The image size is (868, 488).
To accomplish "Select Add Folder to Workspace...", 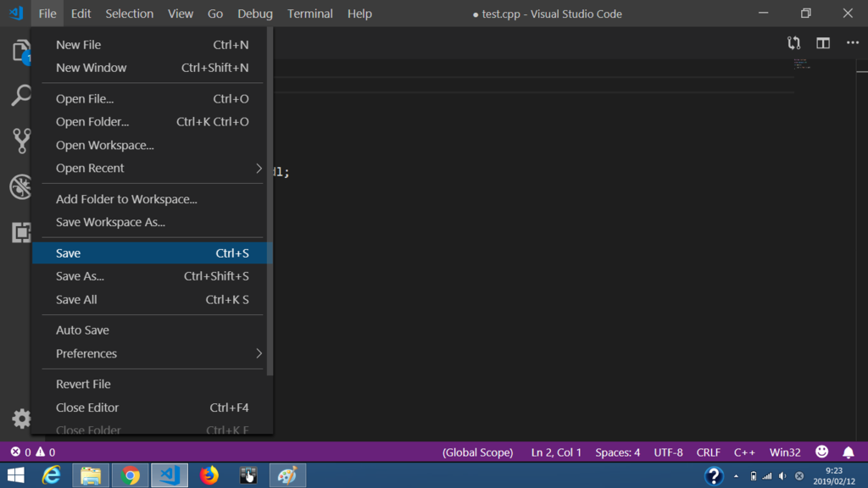I will coord(153,199).
